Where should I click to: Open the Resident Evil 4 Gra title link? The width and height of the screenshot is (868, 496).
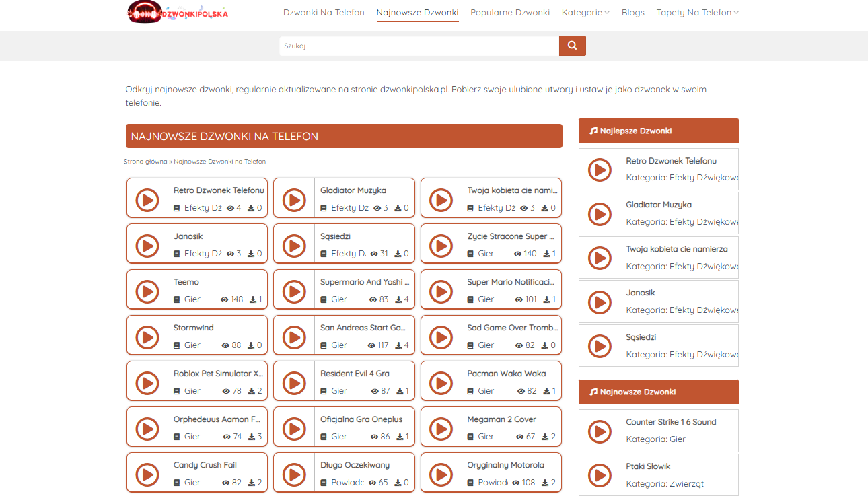tap(355, 374)
